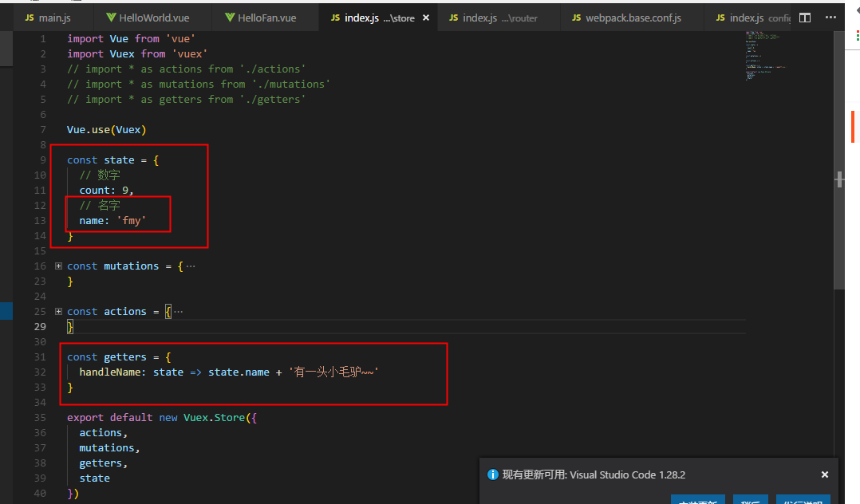Click 'getters,' inside the Store options
The image size is (860, 504).
click(104, 463)
